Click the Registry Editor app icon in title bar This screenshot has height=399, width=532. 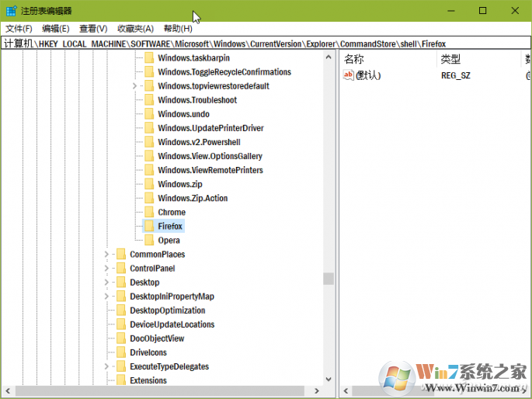point(11,11)
